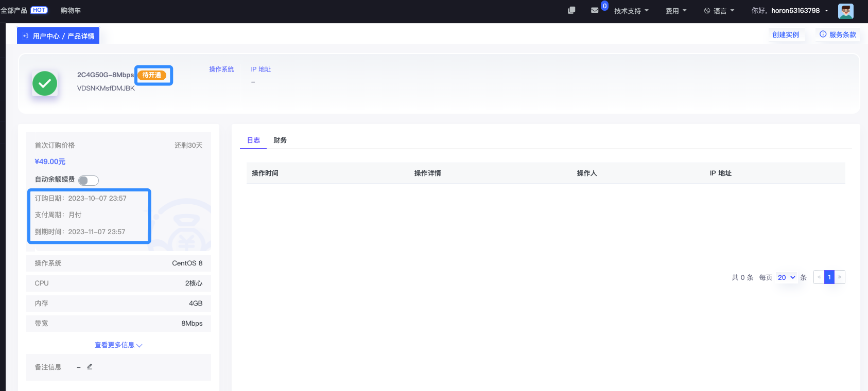Click the orange 待开通 status badge

click(152, 75)
